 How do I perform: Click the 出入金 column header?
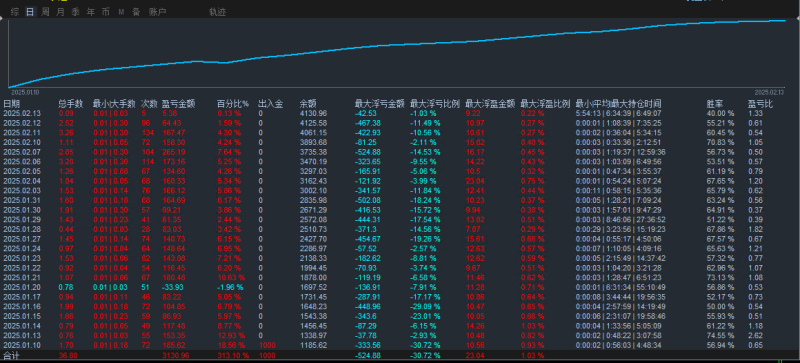pos(270,104)
